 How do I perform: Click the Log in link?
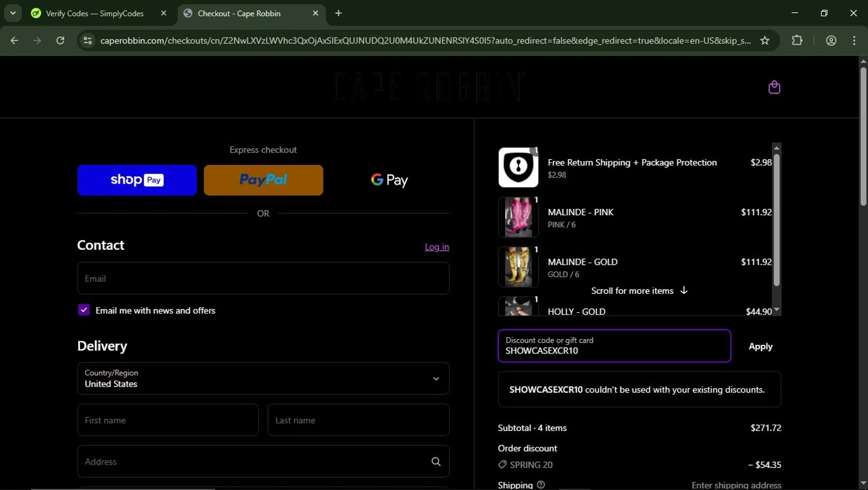click(437, 247)
